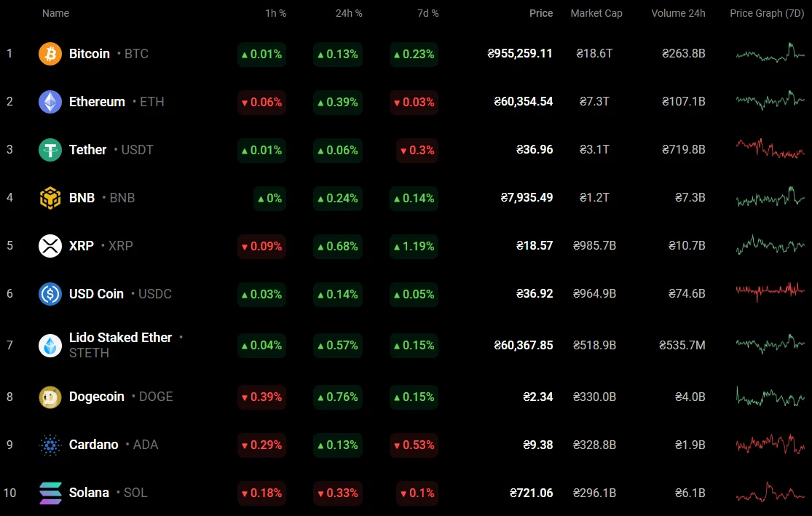This screenshot has height=516, width=812.
Task: View Tether 7-day price graph
Action: (x=770, y=149)
